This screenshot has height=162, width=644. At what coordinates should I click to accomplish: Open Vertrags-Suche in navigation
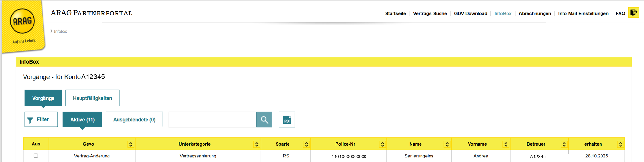430,14
